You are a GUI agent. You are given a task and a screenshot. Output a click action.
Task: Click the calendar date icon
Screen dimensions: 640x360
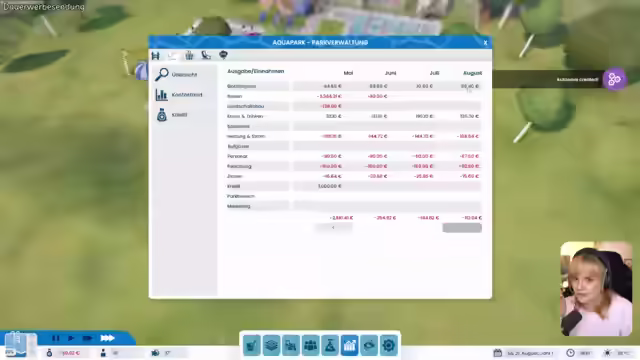click(498, 353)
